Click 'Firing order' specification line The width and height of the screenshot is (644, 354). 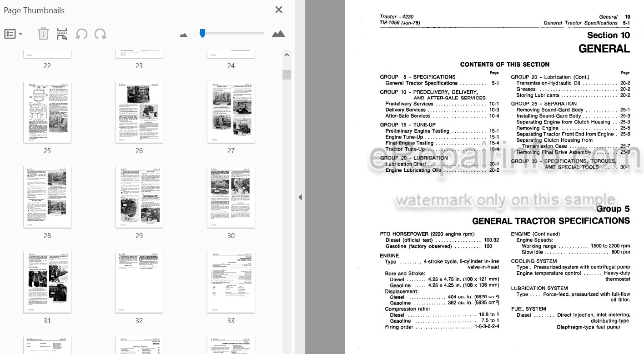pyautogui.click(x=442, y=327)
